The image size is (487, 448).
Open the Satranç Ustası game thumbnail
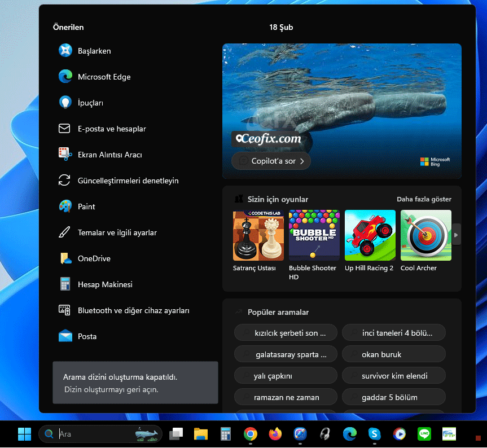click(258, 235)
